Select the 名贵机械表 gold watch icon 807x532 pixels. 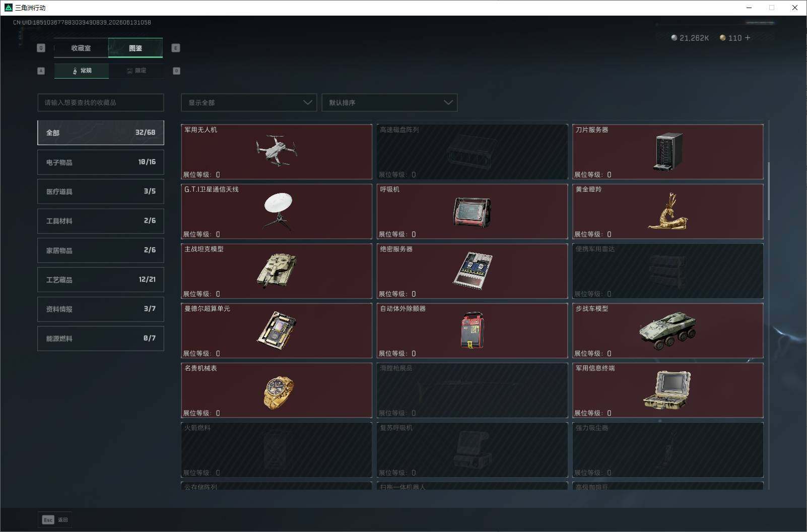279,391
